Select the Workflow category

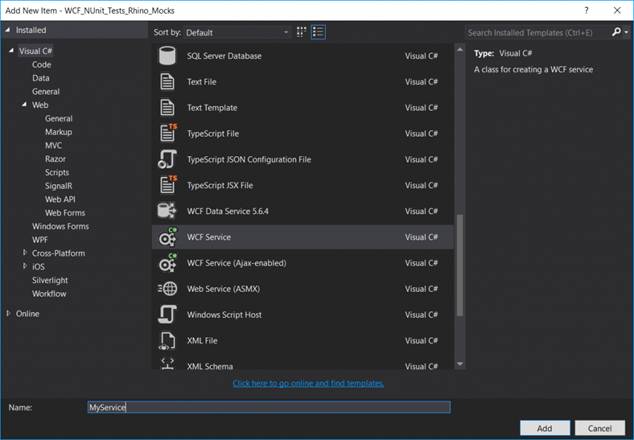point(49,294)
